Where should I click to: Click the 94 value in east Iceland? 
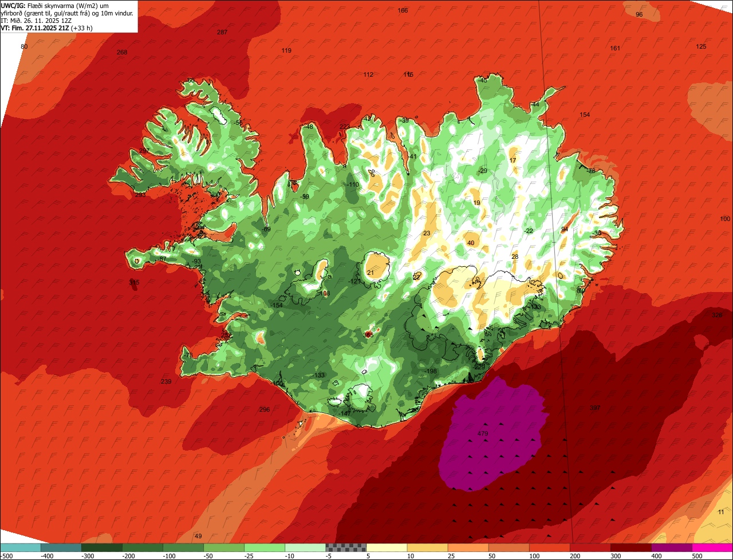pos(565,229)
